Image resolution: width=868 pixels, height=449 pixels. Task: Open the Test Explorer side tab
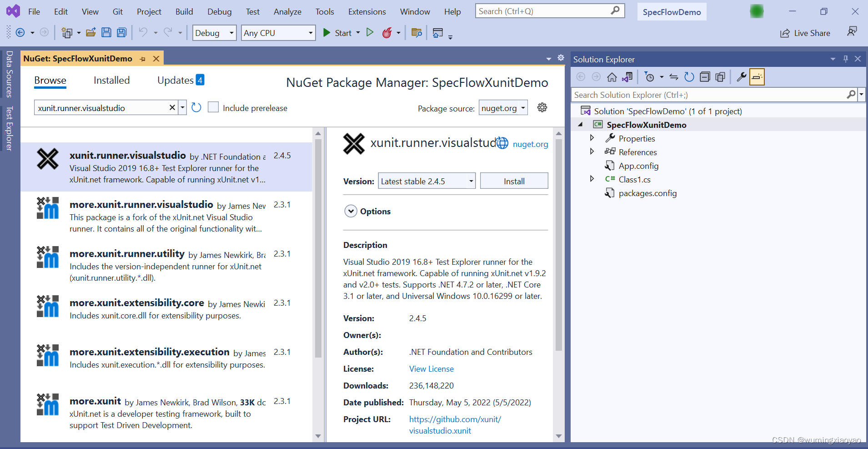tap(9, 129)
